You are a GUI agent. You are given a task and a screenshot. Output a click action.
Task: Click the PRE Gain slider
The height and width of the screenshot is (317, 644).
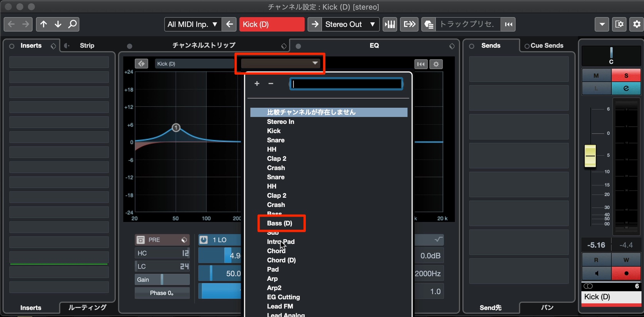(x=162, y=280)
